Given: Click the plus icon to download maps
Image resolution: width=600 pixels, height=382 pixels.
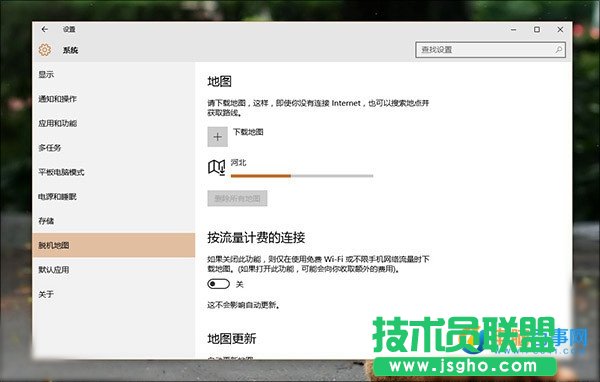Looking at the screenshot, I should (217, 137).
